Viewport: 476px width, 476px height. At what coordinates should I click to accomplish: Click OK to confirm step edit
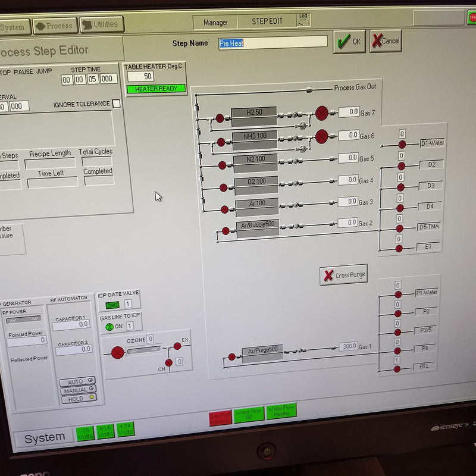349,42
